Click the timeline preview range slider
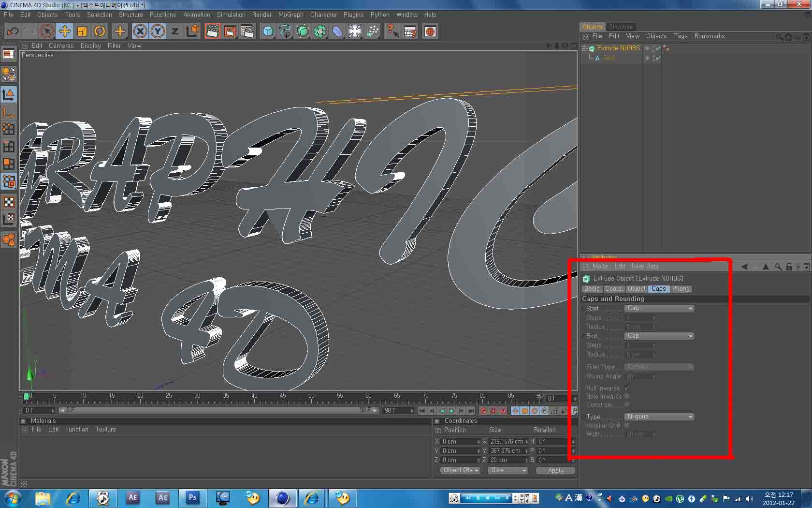This screenshot has width=812, height=508. pos(218,411)
